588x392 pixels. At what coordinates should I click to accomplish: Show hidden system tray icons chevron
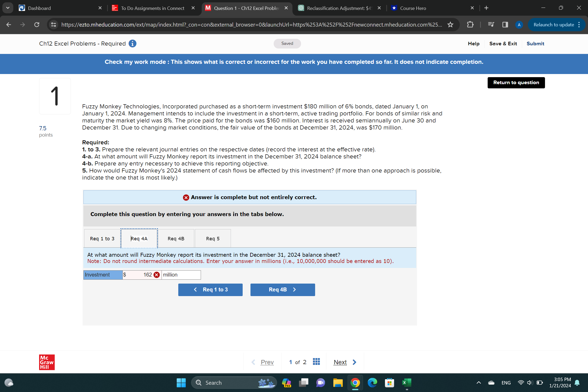(x=479, y=383)
